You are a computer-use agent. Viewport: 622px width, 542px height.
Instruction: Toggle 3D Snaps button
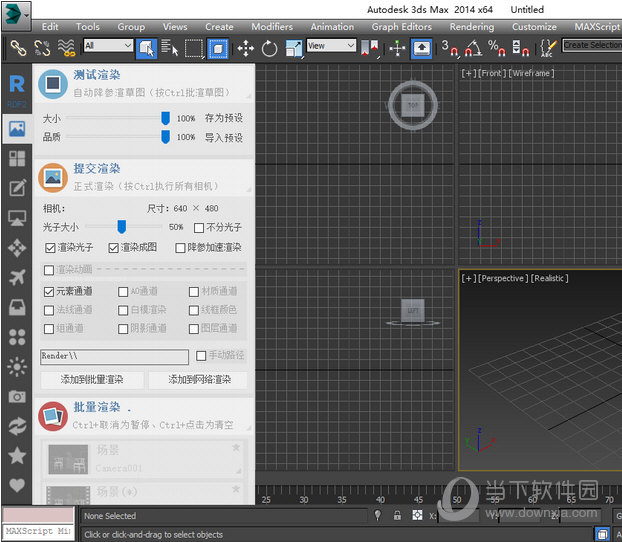pos(450,48)
